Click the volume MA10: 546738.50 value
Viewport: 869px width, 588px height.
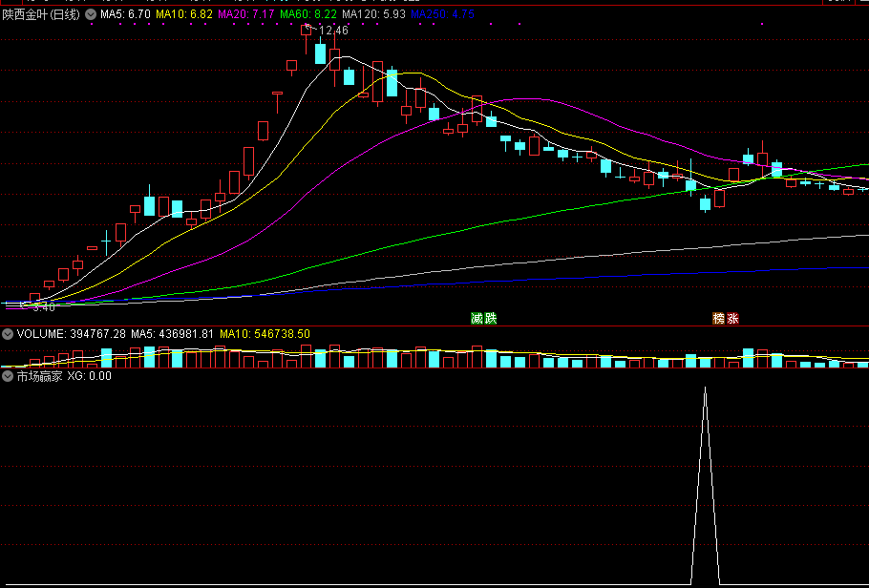265,334
